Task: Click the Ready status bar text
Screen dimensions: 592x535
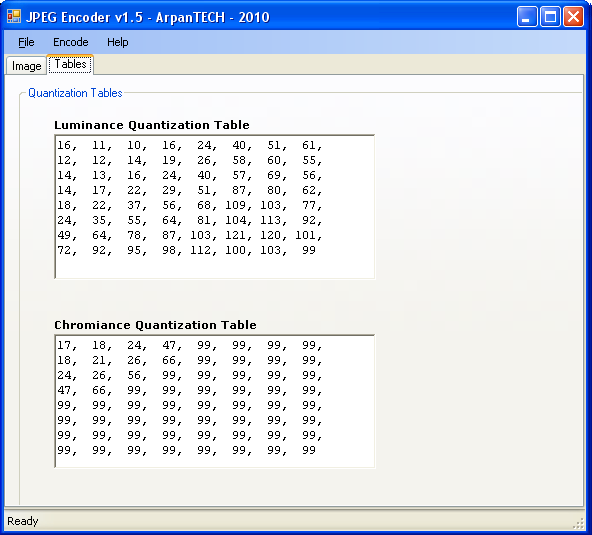Action: (23, 521)
